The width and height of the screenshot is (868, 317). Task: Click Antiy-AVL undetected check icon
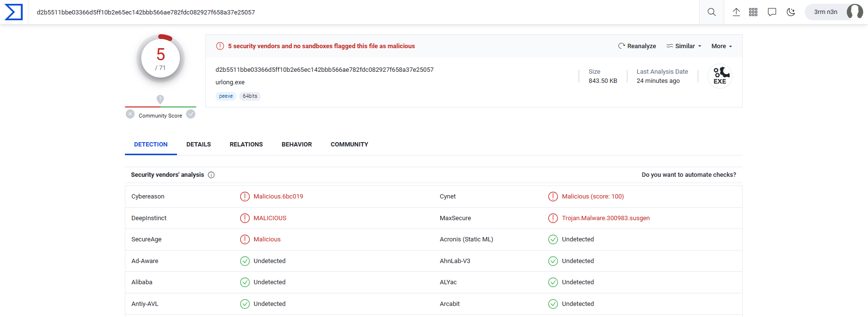point(245,304)
